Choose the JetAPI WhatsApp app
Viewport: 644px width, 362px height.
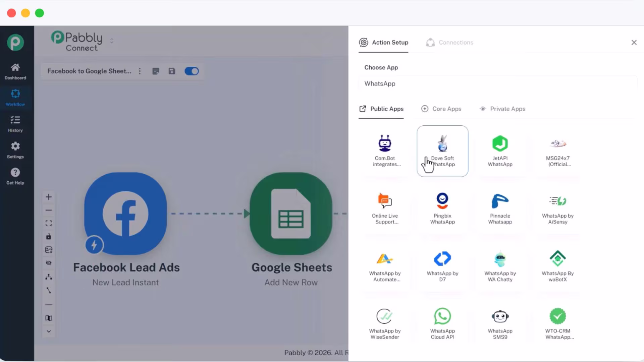point(500,151)
